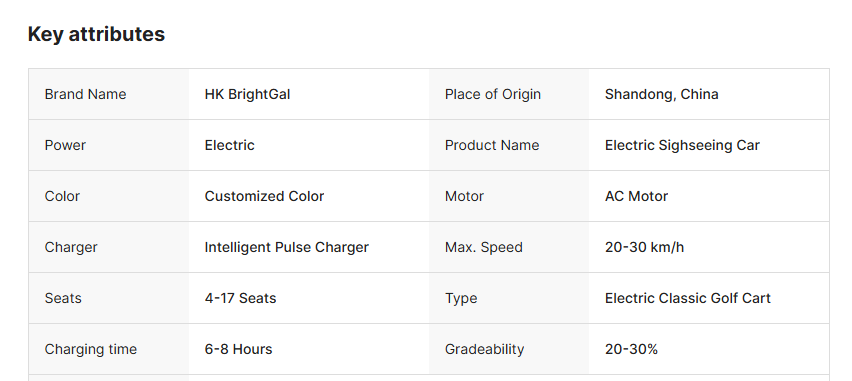Click the 20-30% gradeability value
Image resolution: width=852 pixels, height=381 pixels.
tap(631, 349)
